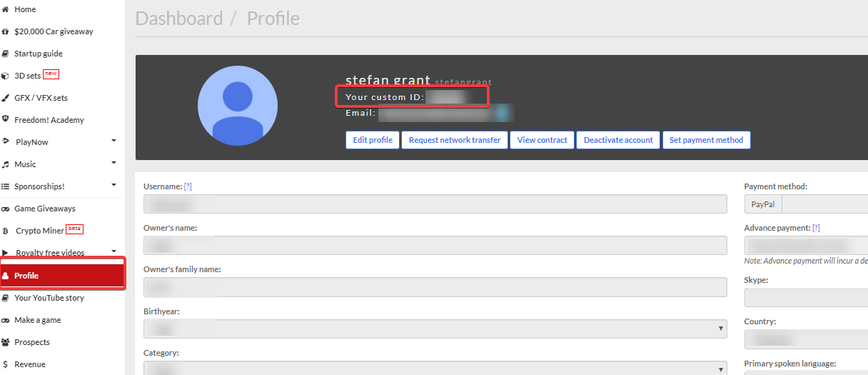Go to Your YouTube story page
The height and width of the screenshot is (375, 868).
point(49,298)
